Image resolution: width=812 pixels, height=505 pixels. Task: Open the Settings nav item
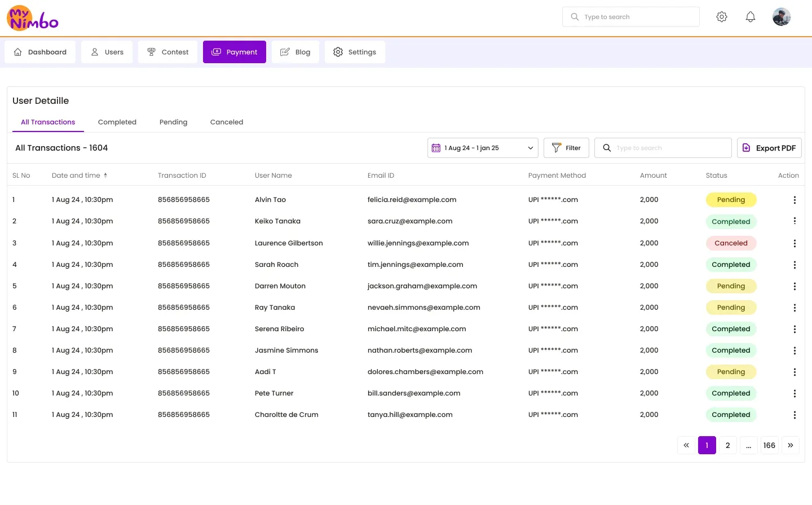[355, 52]
